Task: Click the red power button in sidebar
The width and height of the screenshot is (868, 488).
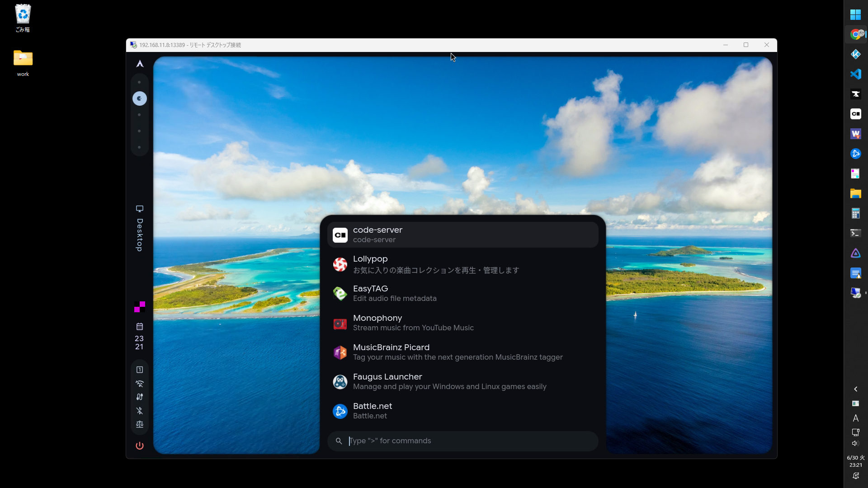Action: pos(140,446)
